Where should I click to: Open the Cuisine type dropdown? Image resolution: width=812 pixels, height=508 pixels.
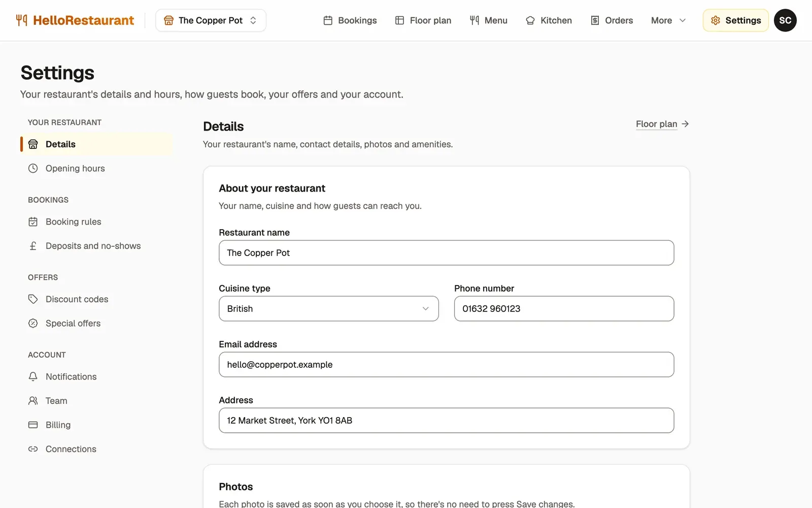(x=329, y=309)
